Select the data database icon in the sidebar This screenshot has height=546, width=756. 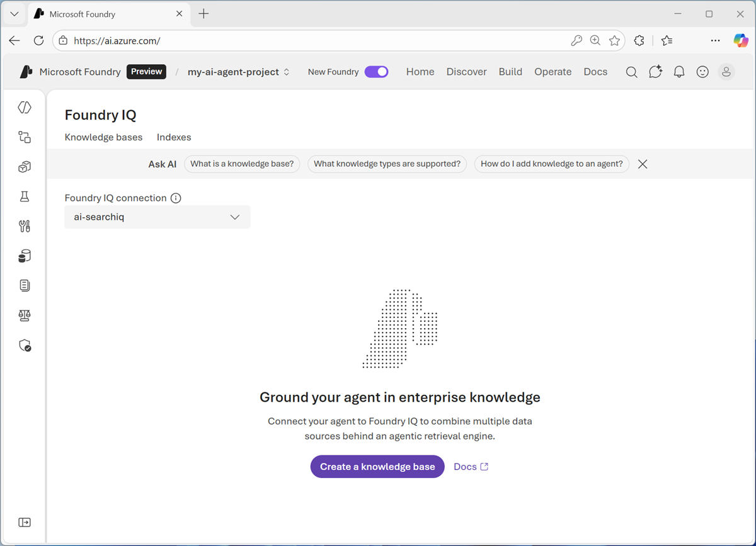pos(25,256)
